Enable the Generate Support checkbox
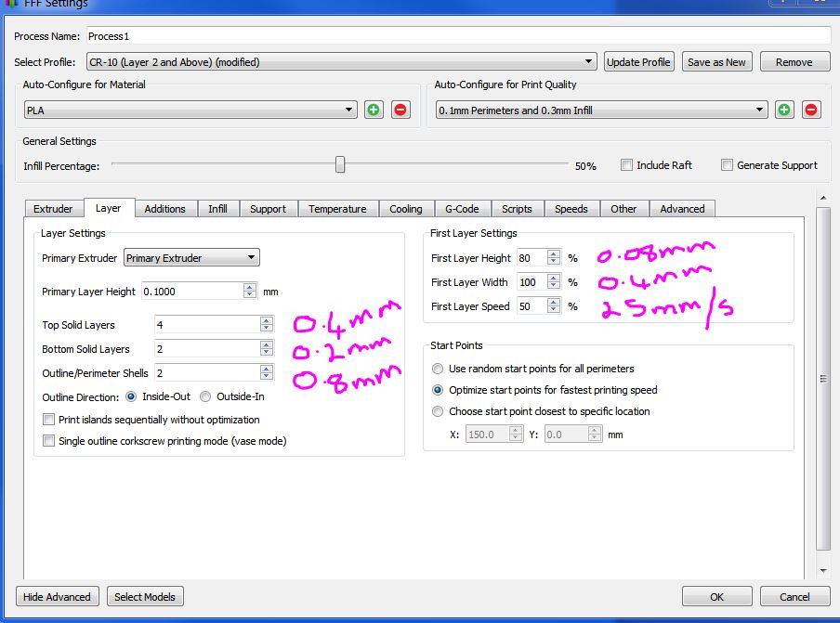 (727, 165)
